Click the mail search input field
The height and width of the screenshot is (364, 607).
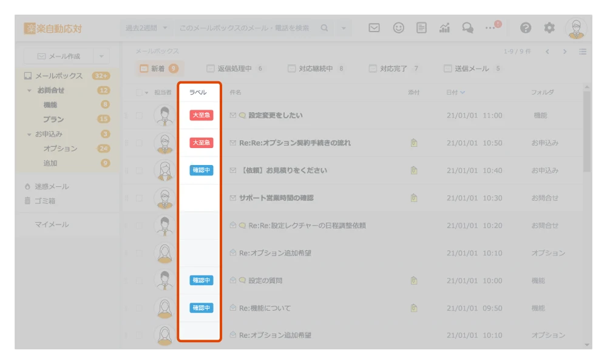[247, 28]
